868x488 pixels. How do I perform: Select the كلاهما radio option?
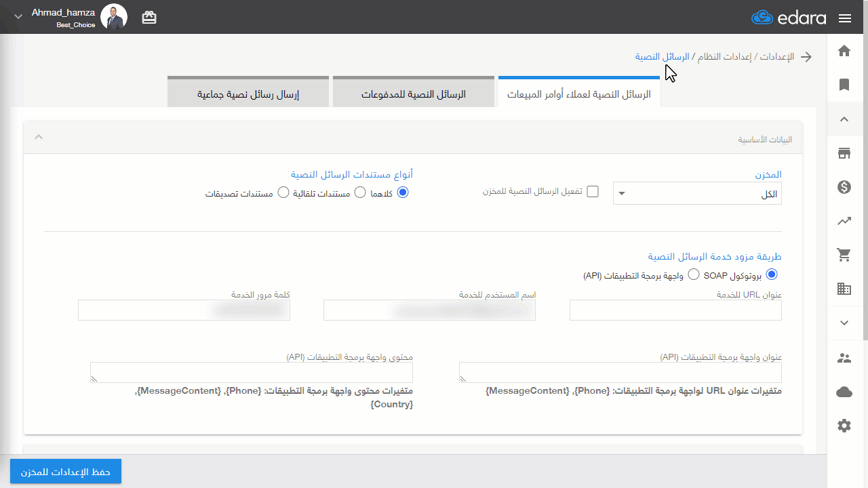[403, 192]
